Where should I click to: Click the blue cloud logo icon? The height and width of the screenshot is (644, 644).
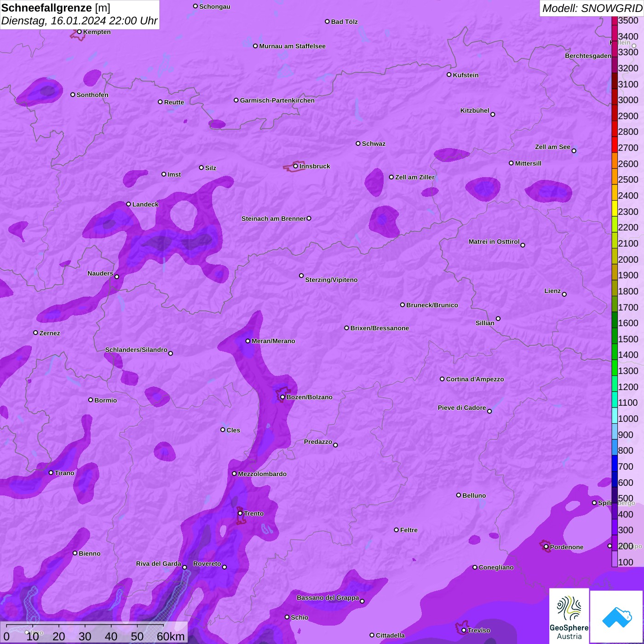[616, 617]
